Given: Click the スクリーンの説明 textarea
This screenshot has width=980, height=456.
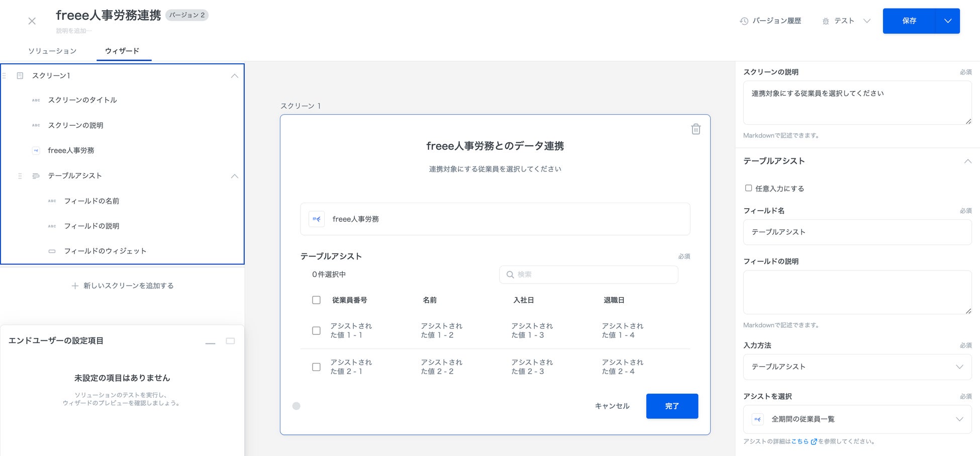Looking at the screenshot, I should (x=857, y=103).
